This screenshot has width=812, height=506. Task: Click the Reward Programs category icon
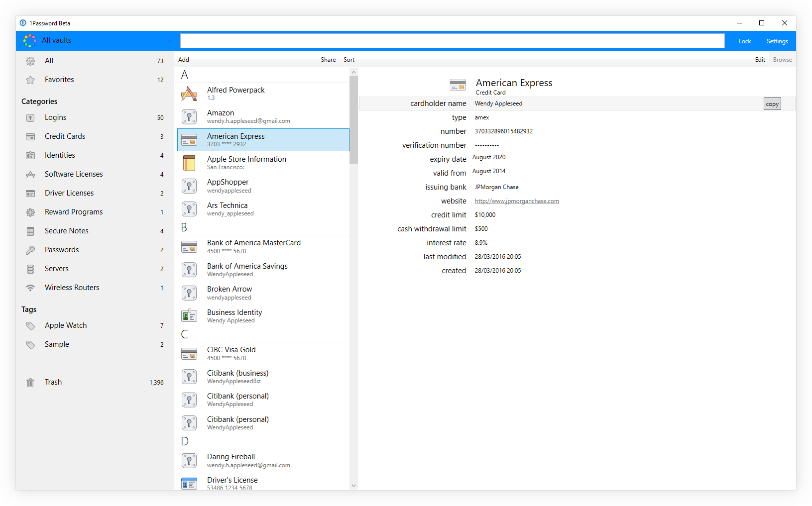[30, 212]
